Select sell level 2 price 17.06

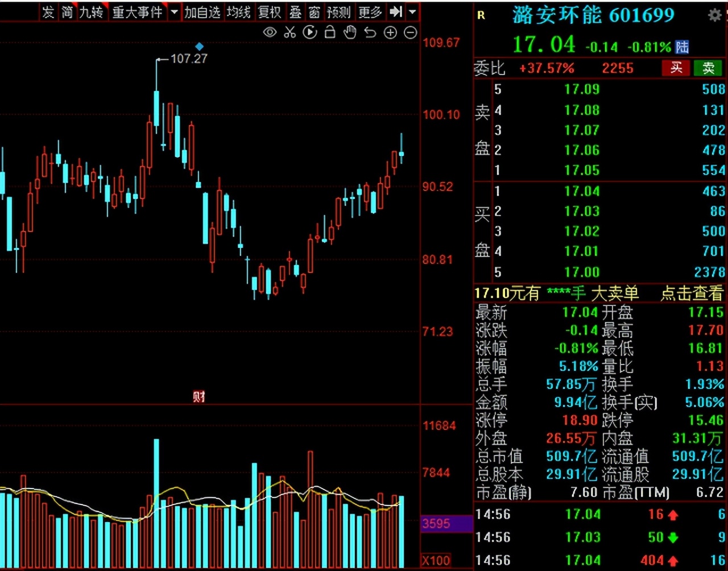click(582, 150)
